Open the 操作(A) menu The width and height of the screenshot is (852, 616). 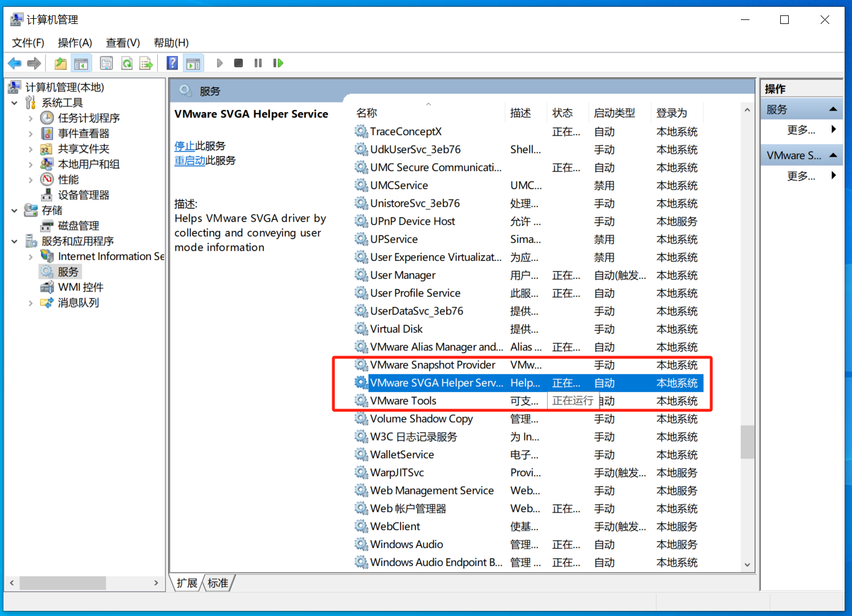pyautogui.click(x=75, y=43)
